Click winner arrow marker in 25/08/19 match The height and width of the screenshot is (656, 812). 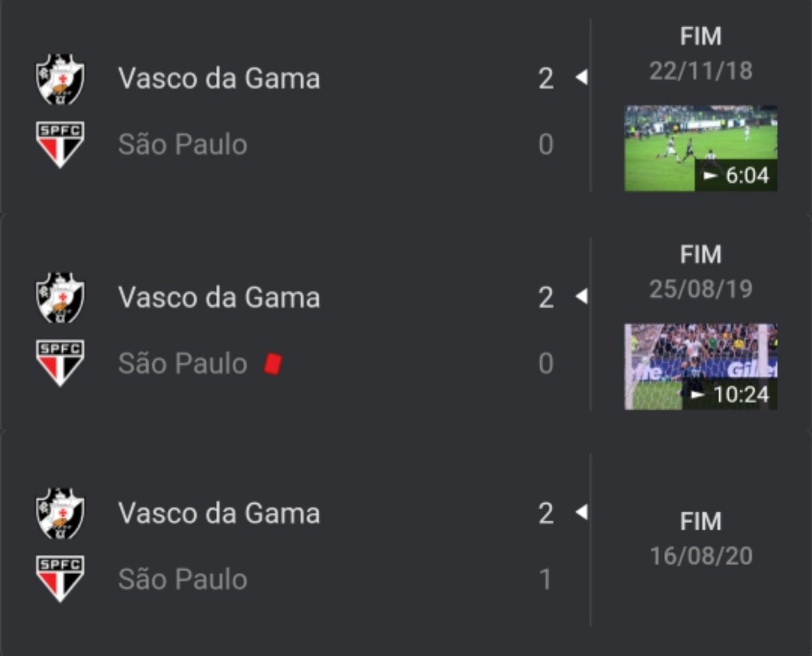pyautogui.click(x=581, y=297)
